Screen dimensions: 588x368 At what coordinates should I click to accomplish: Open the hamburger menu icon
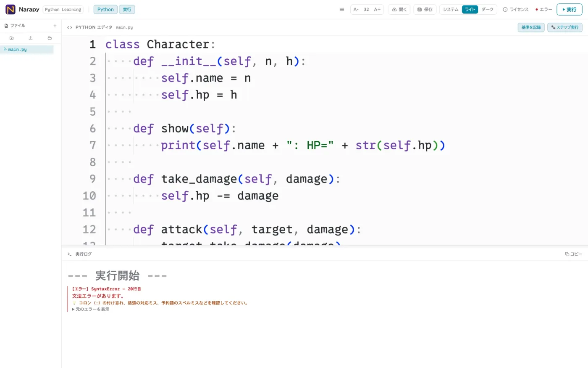click(x=342, y=9)
